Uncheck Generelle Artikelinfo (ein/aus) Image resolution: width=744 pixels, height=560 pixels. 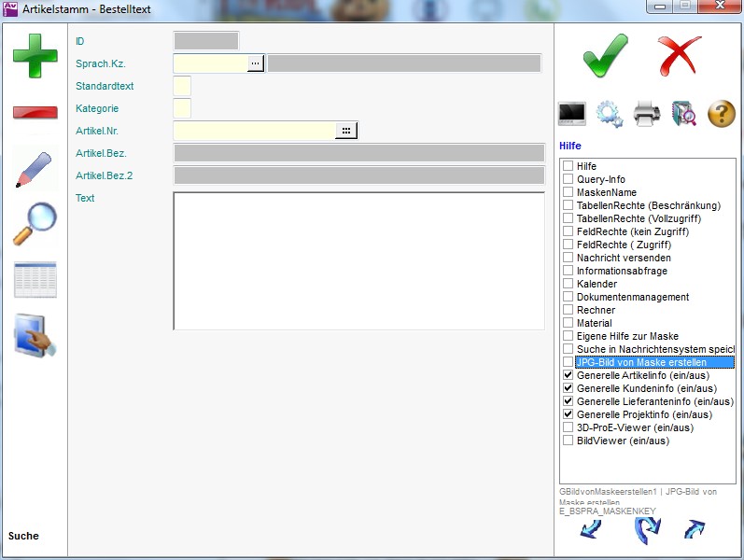click(x=568, y=375)
